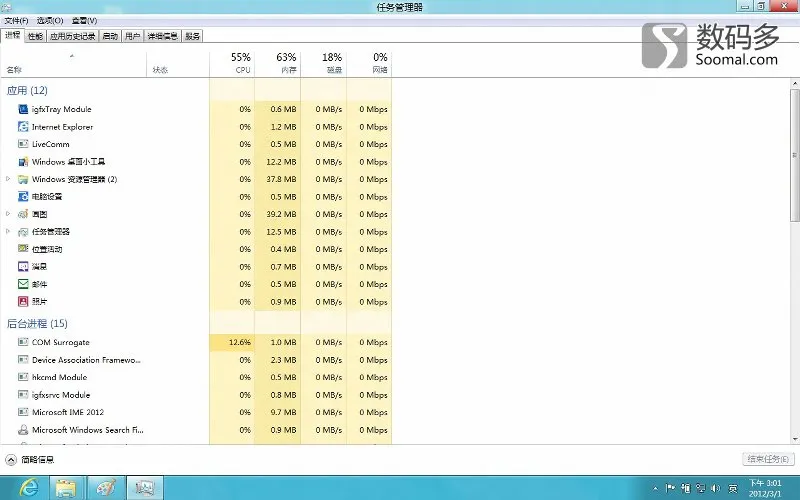800x500 pixels.
Task: Click the igfxsrvc Module process icon
Action: pyautogui.click(x=23, y=395)
